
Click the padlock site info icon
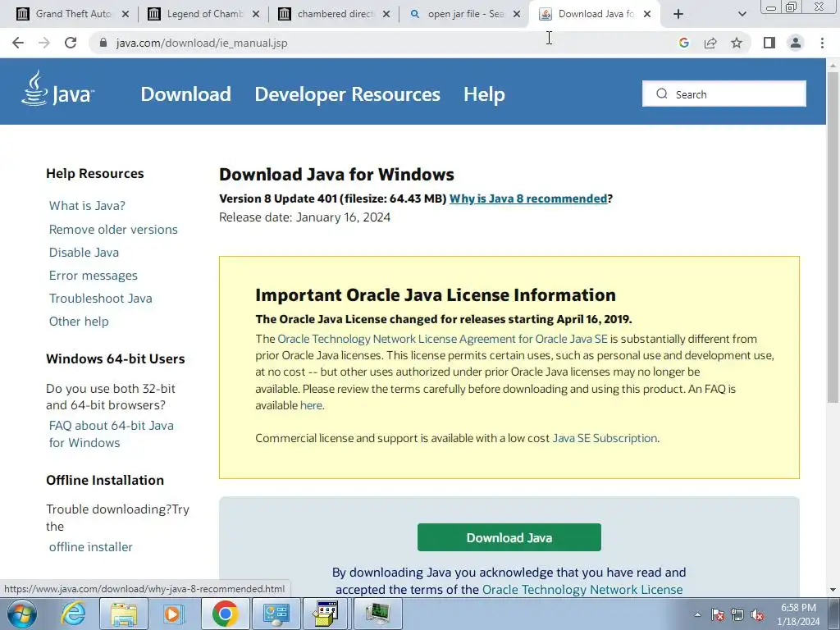coord(103,43)
